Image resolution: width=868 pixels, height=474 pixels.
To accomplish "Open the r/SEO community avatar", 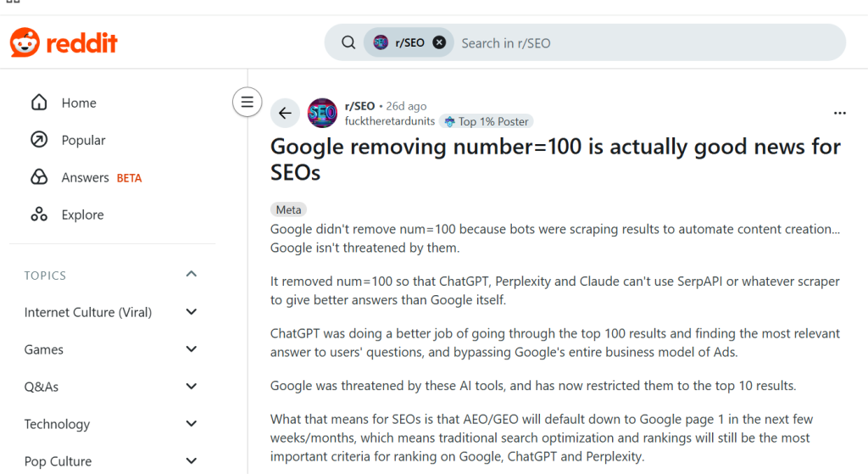I will coord(322,113).
